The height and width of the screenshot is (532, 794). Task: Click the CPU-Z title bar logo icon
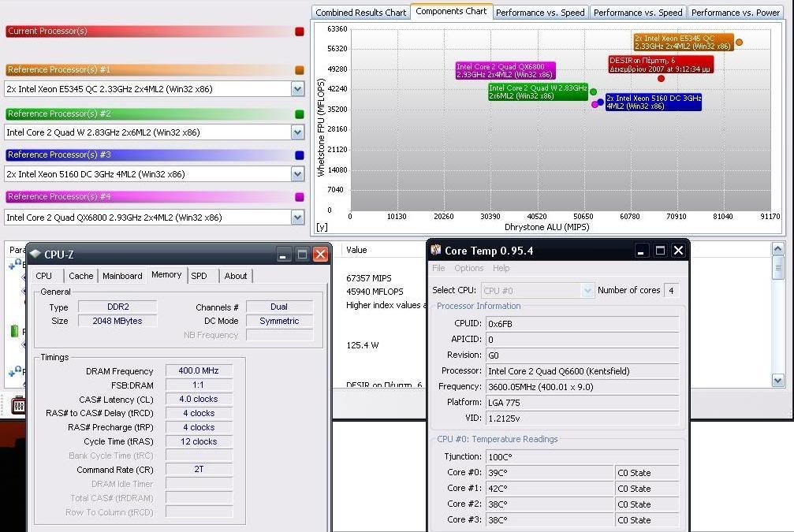35,255
